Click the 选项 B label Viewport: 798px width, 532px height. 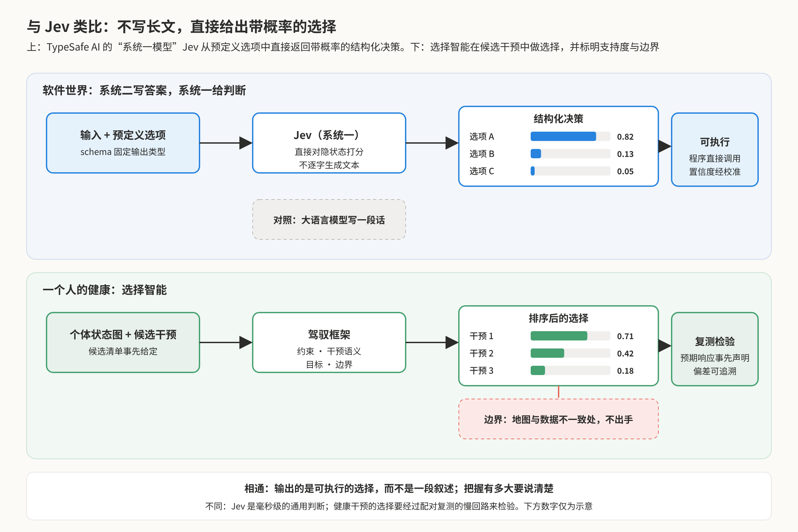(x=482, y=154)
